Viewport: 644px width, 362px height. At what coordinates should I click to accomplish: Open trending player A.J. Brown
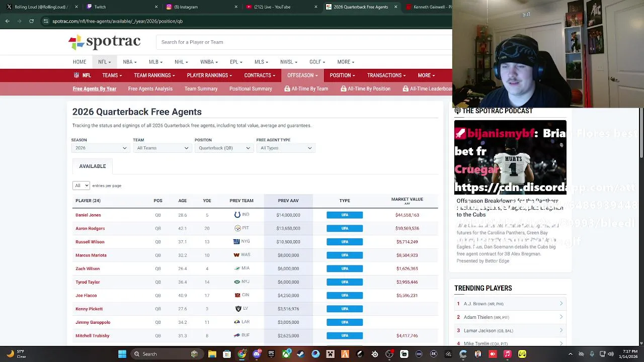tap(484, 304)
